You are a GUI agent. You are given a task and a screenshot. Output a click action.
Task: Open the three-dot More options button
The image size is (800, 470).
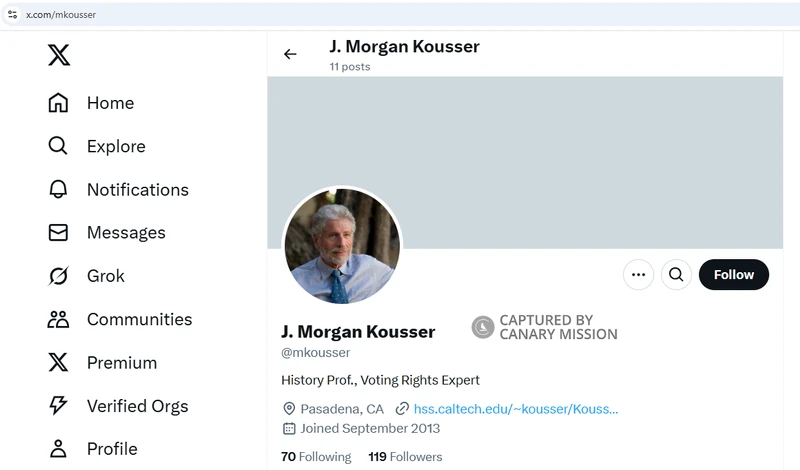(638, 275)
